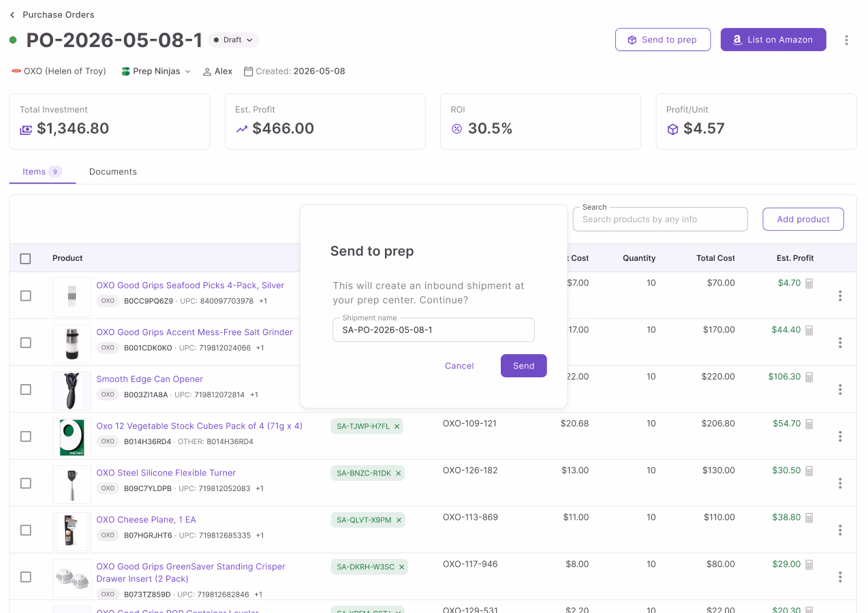The image size is (868, 613).
Task: Switch to the Items tab
Action: pos(42,172)
